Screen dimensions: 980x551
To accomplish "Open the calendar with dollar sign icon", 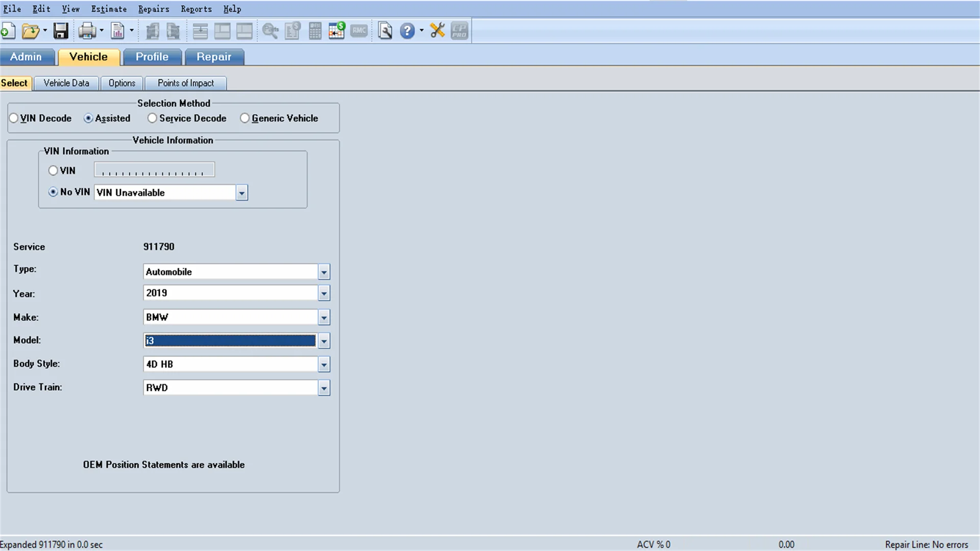I will click(x=337, y=31).
